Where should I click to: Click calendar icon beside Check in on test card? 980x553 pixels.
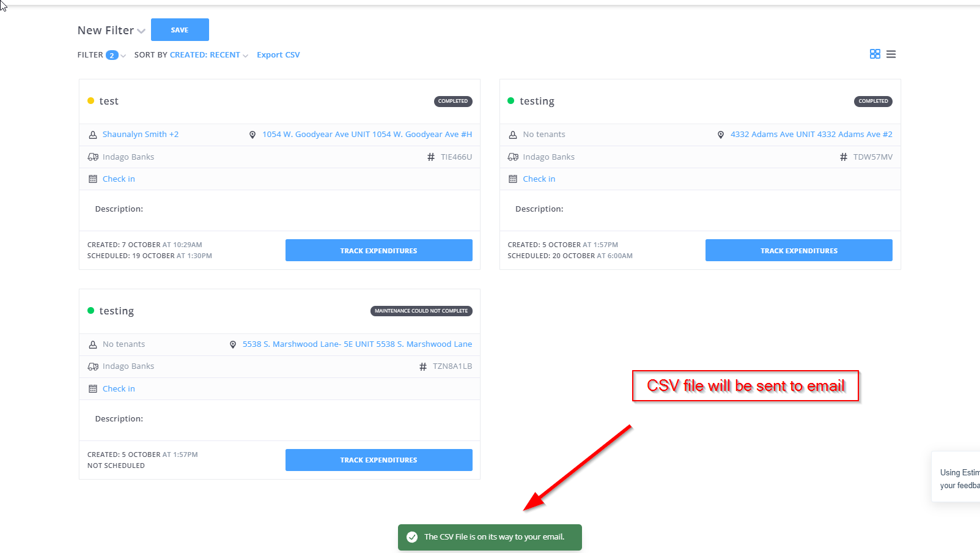[93, 179]
